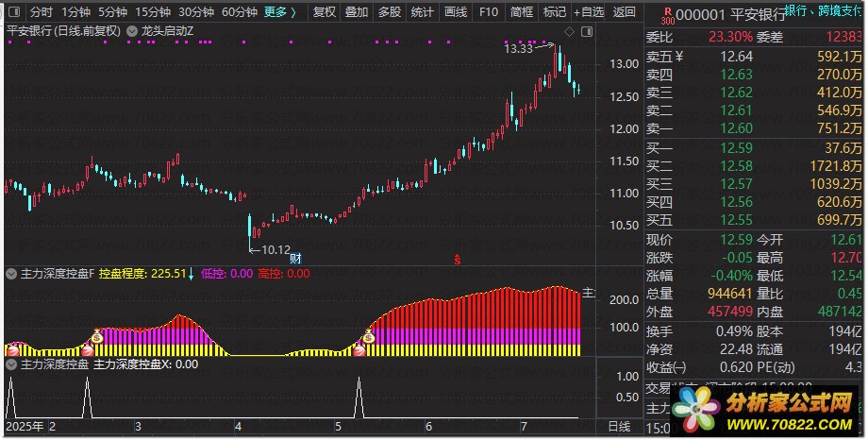Image resolution: width=868 pixels, height=440 pixels.
Task: Expand the 主力深度控盘F indicator dropdown
Action: coord(11,273)
